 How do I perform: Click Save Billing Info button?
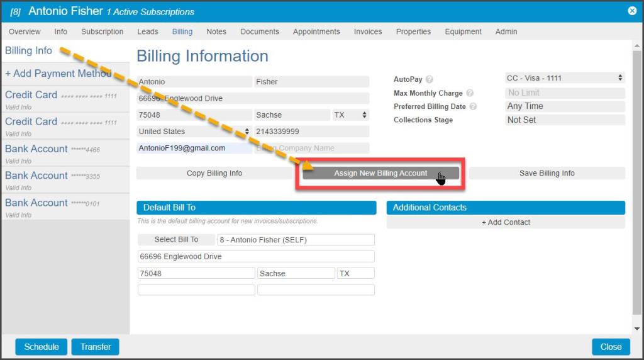(x=547, y=173)
